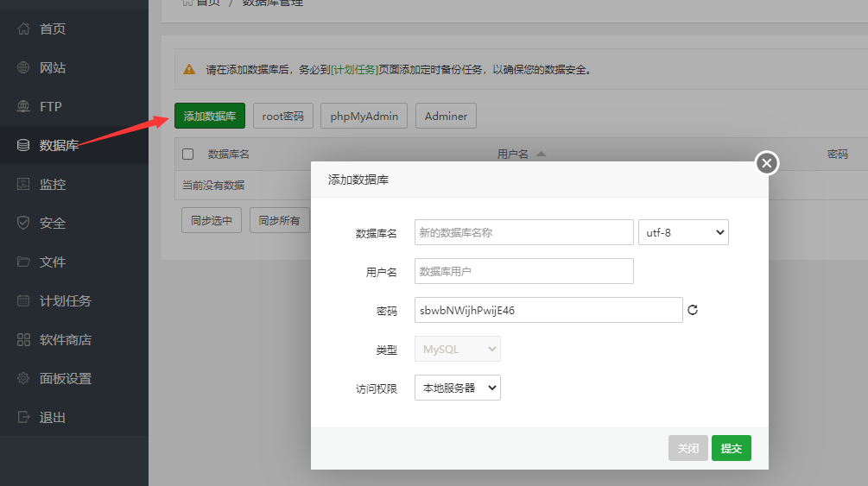Follow the 计划任务 link in warning
The height and width of the screenshot is (486, 868).
[x=355, y=70]
